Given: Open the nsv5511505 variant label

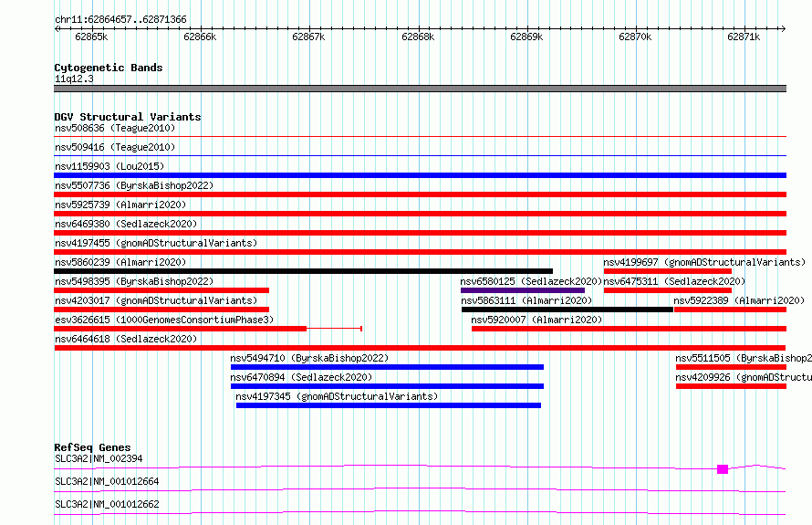Looking at the screenshot, I should [744, 358].
